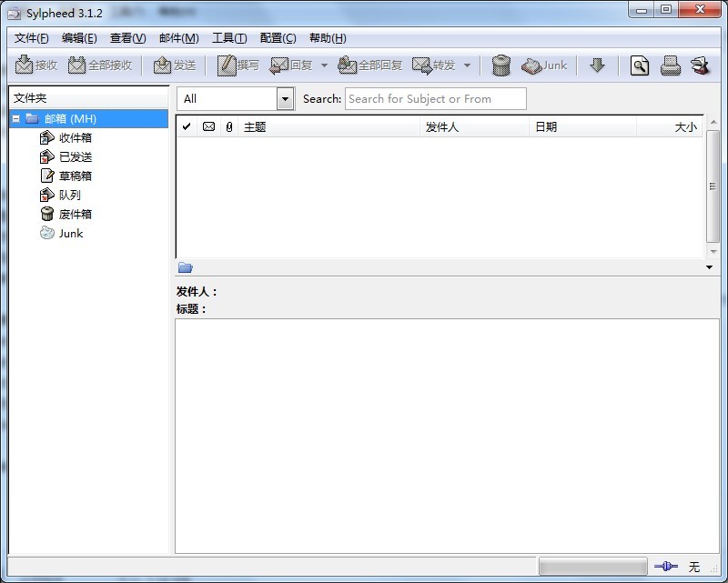
Task: Click the 接收 (Receive) toolbar button
Action: pos(36,65)
